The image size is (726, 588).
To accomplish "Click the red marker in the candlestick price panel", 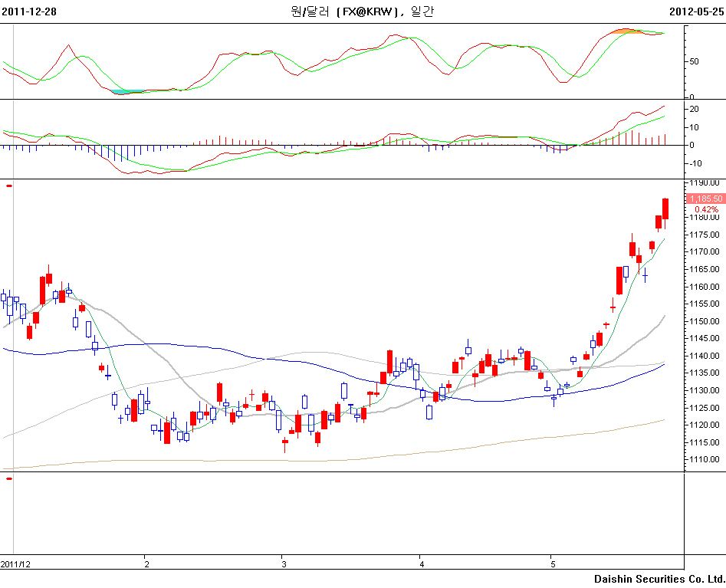I will coord(9,186).
